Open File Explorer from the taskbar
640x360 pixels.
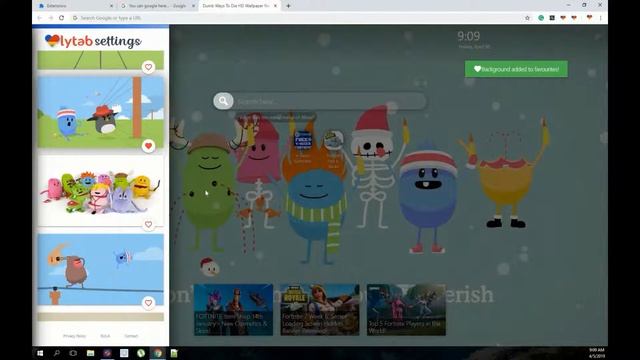coord(91,353)
